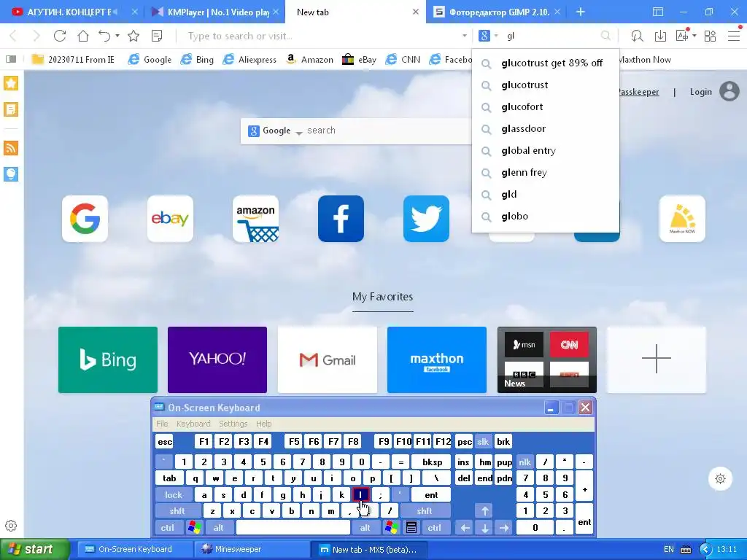Viewport: 747px width, 560px height.
Task: Toggle the left alt key on keyboard
Action: 219,528
